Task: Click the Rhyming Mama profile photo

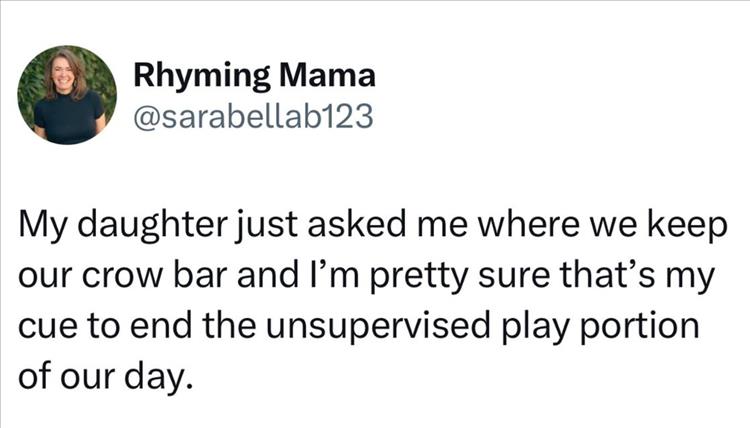Action: coord(68,95)
